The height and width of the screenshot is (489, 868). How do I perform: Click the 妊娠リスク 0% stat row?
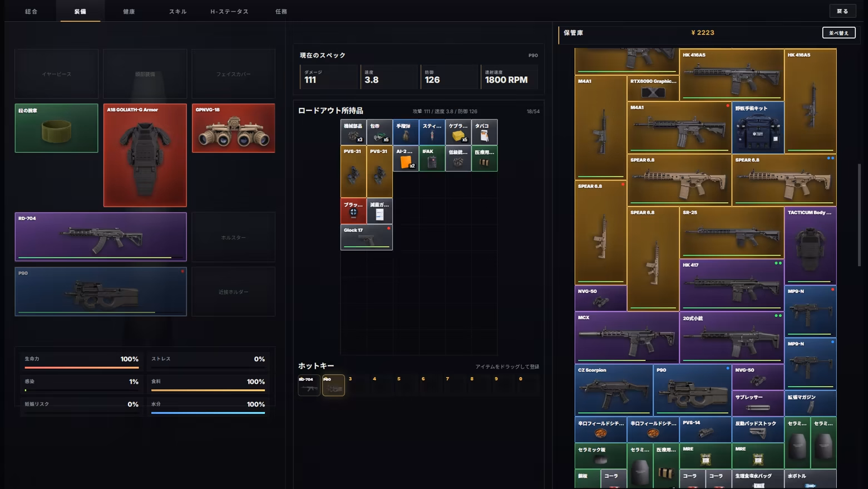(81, 407)
